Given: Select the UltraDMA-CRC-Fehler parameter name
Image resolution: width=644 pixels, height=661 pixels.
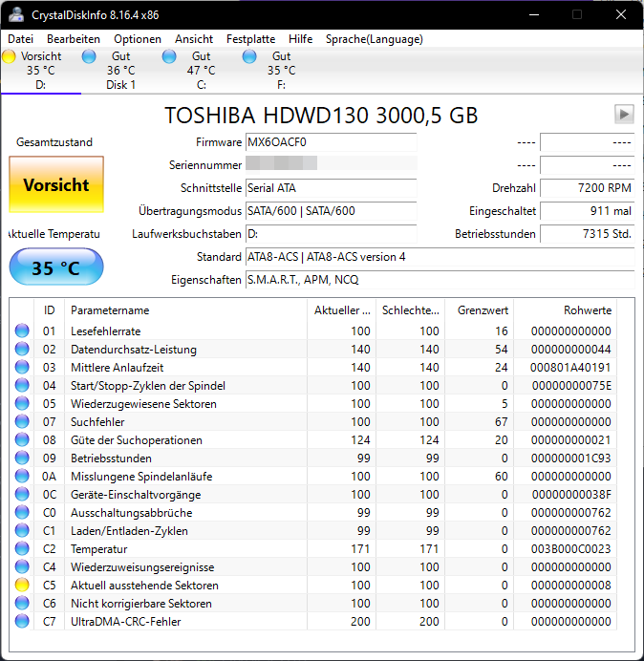Looking at the screenshot, I should click(126, 622).
